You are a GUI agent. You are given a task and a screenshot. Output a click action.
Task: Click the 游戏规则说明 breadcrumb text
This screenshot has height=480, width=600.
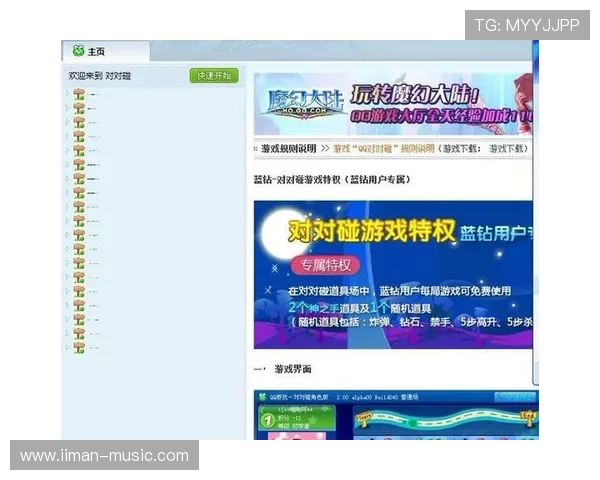click(x=289, y=149)
